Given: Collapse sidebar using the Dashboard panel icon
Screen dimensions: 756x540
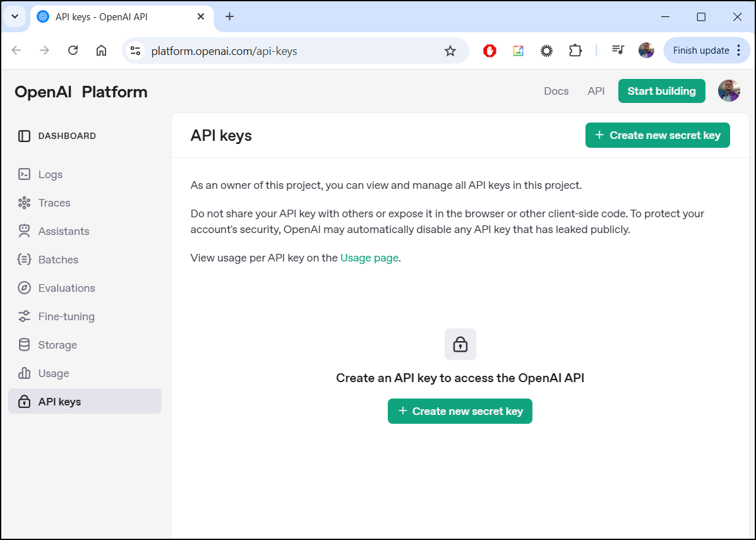Looking at the screenshot, I should point(24,136).
